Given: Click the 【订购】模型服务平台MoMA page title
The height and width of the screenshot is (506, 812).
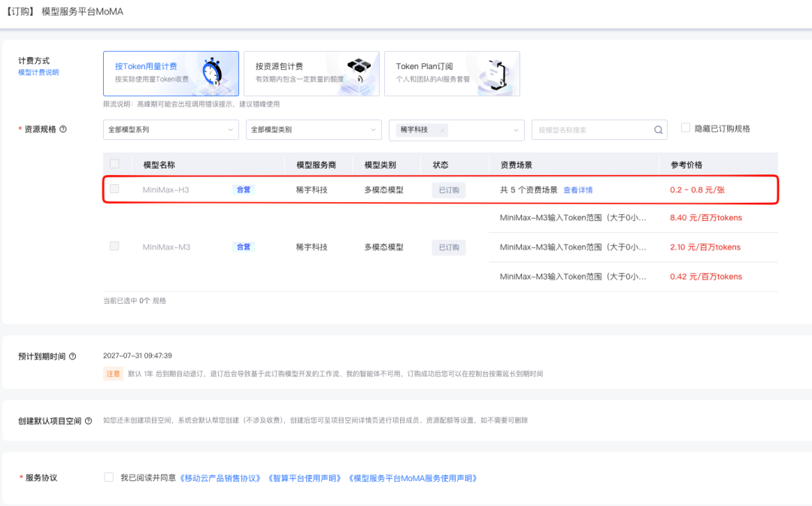Looking at the screenshot, I should (x=65, y=11).
